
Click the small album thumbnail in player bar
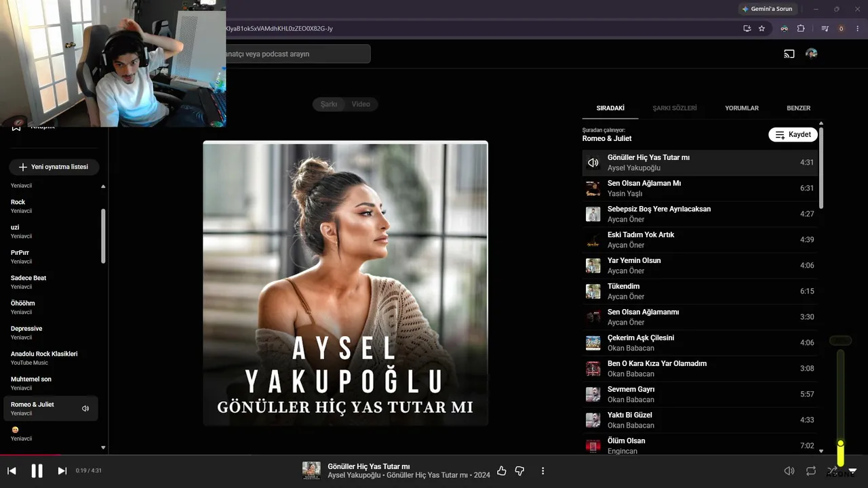[x=311, y=470]
